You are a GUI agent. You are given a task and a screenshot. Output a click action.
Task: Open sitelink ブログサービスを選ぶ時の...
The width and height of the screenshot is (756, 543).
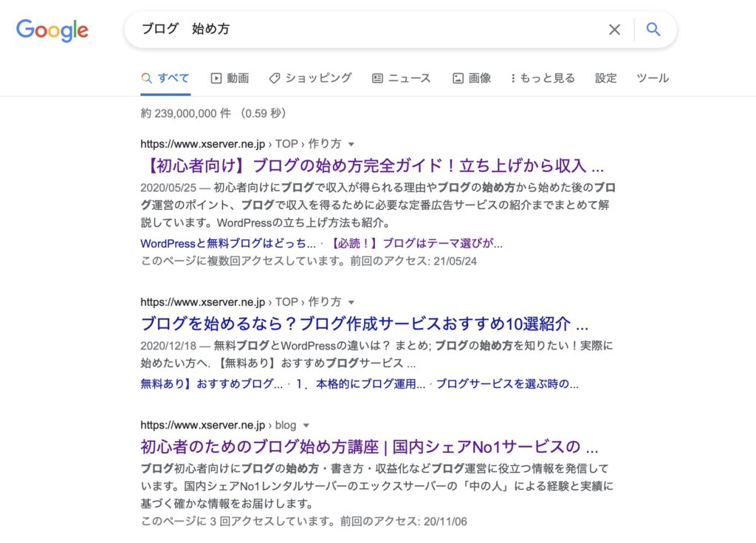[x=507, y=384]
